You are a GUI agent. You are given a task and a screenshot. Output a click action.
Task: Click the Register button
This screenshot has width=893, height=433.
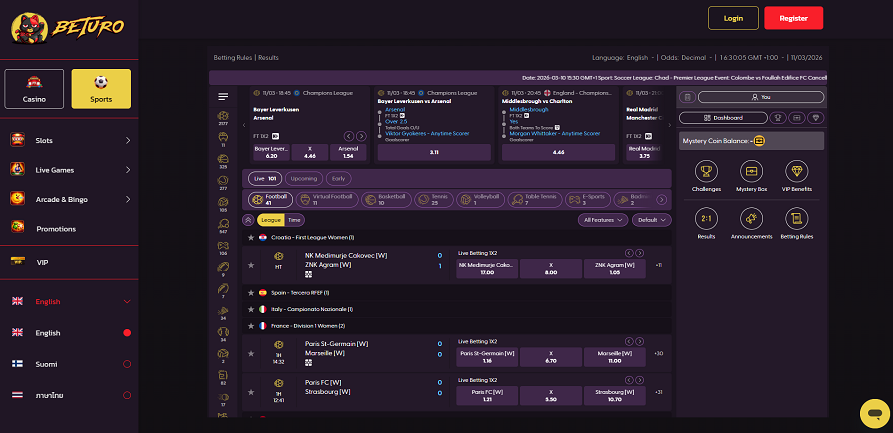[x=793, y=18]
